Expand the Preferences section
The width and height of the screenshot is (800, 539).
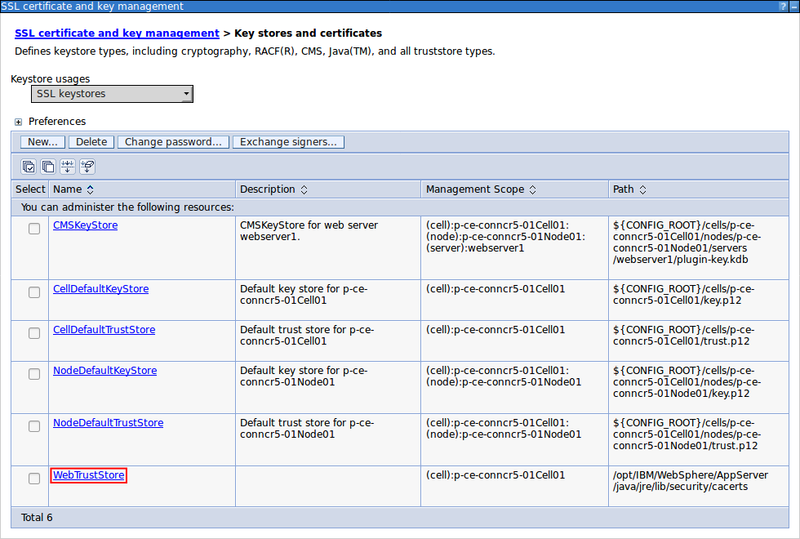point(18,122)
